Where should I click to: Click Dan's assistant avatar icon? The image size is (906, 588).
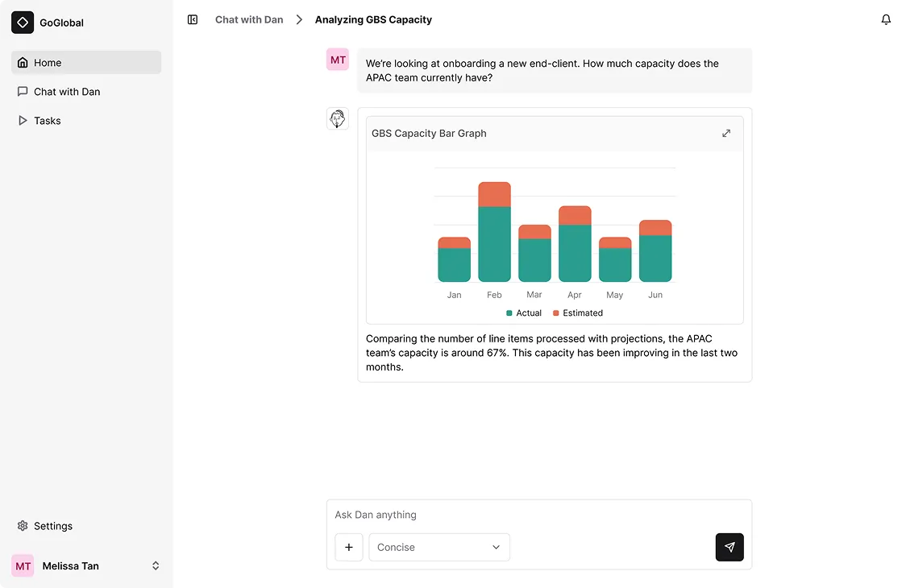338,119
